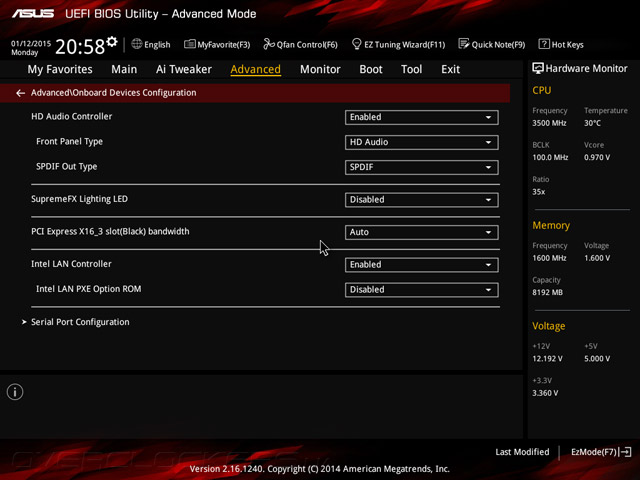Switch to the My Favorites tab
This screenshot has width=640, height=480.
(60, 69)
